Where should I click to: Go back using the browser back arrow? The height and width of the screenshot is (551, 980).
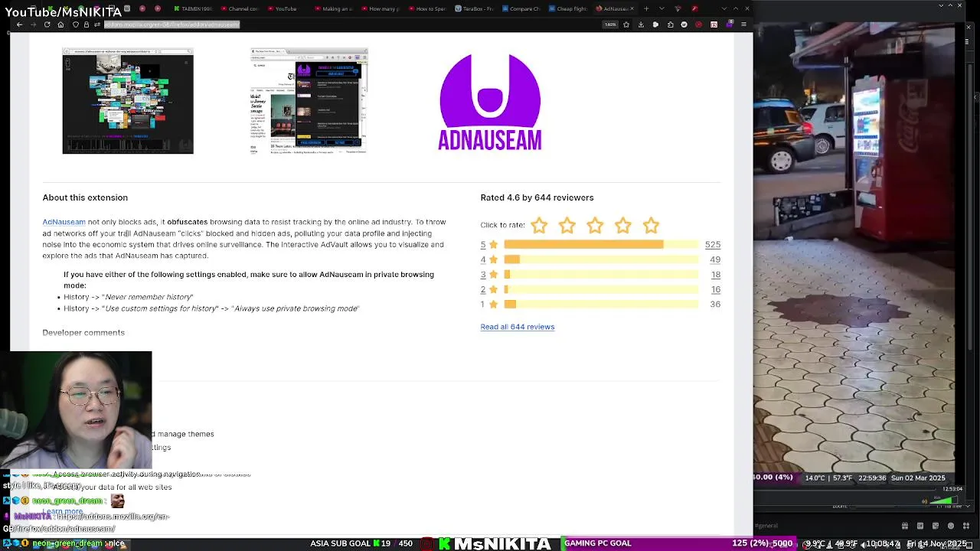19,24
